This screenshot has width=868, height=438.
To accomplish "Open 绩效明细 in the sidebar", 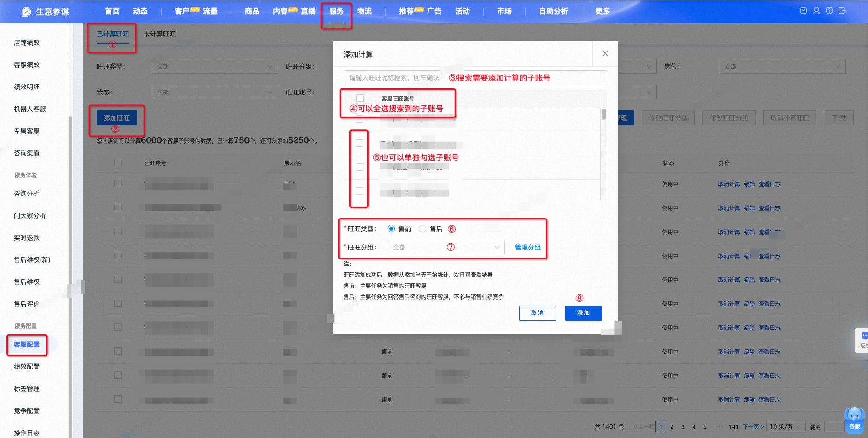I will tap(27, 86).
